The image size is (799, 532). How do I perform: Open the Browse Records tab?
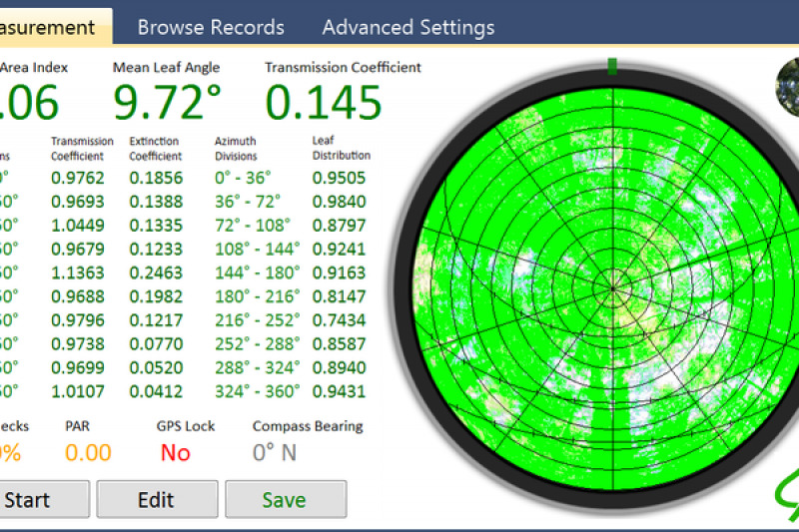[x=211, y=28]
